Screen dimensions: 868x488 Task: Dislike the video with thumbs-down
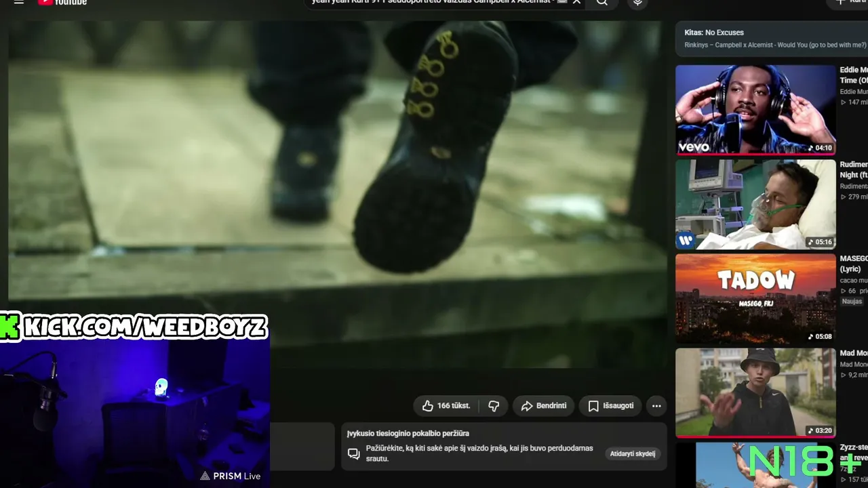[x=494, y=406]
